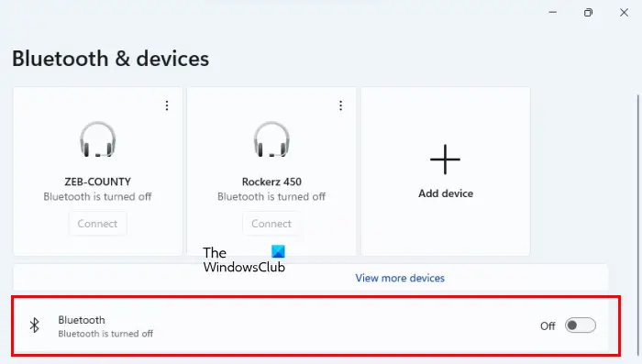642x364 pixels.
Task: Click the ZEB-COUNTY headphones icon
Action: (x=97, y=139)
